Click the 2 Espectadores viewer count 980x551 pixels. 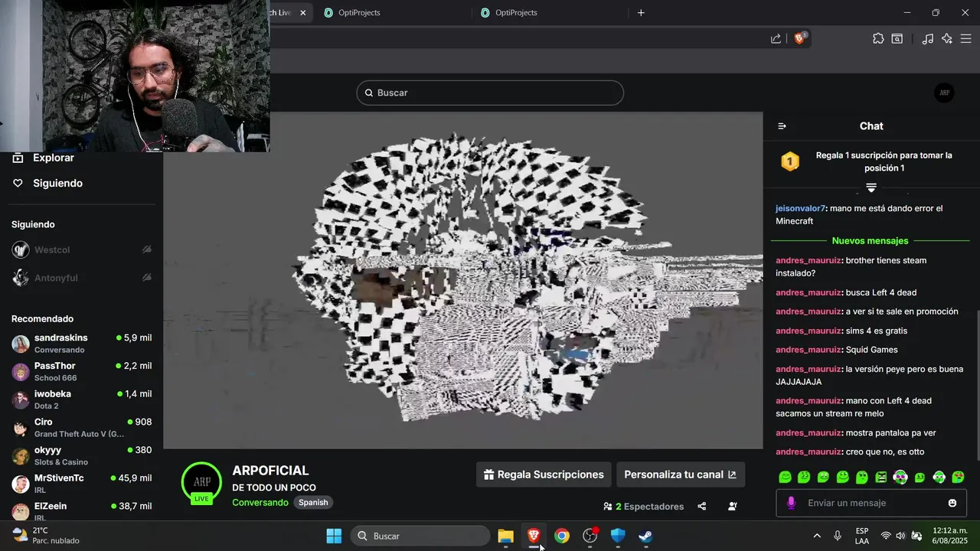[x=643, y=507]
